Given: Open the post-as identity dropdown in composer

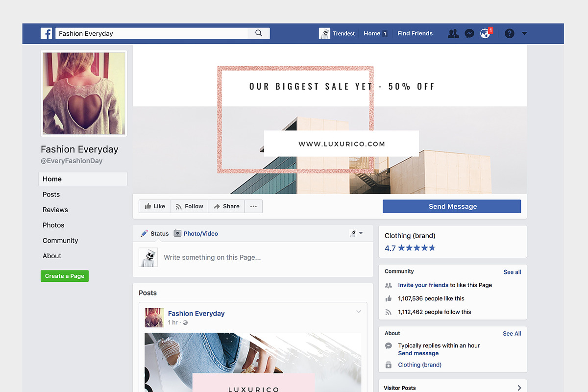Looking at the screenshot, I should [357, 233].
